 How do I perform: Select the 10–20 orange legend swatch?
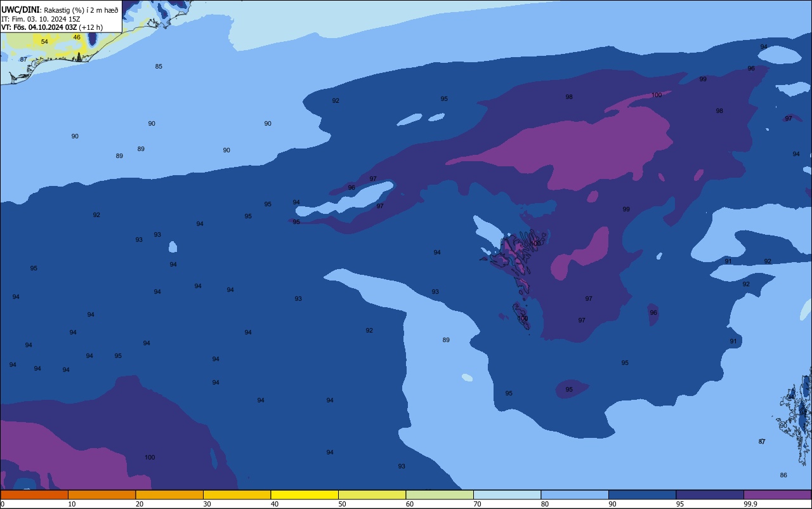101,494
